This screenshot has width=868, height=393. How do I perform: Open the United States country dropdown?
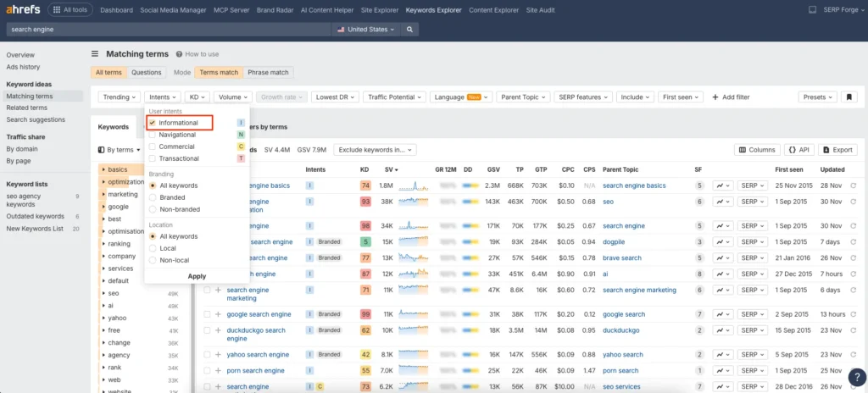[x=366, y=30]
